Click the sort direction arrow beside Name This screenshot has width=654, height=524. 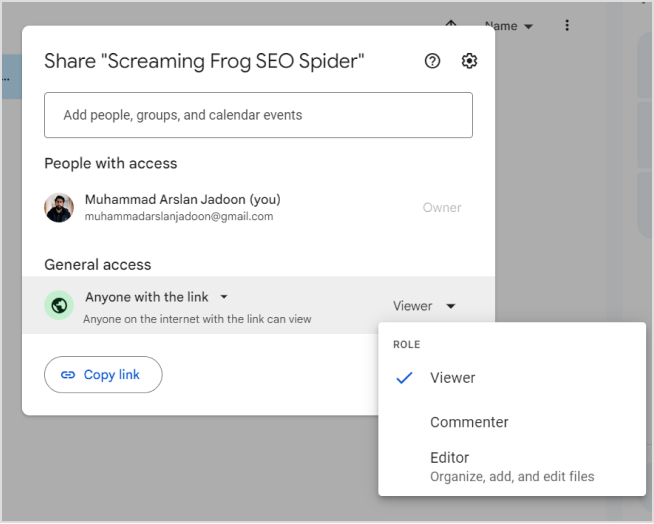(x=451, y=24)
